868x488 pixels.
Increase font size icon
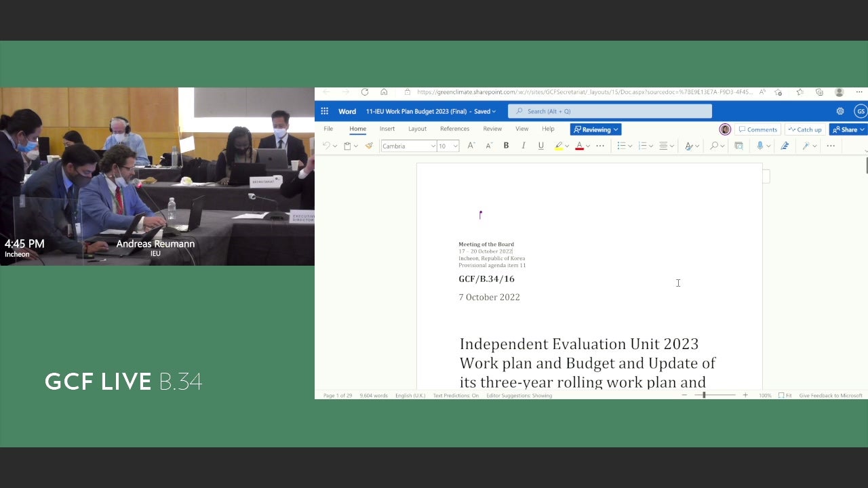point(471,146)
